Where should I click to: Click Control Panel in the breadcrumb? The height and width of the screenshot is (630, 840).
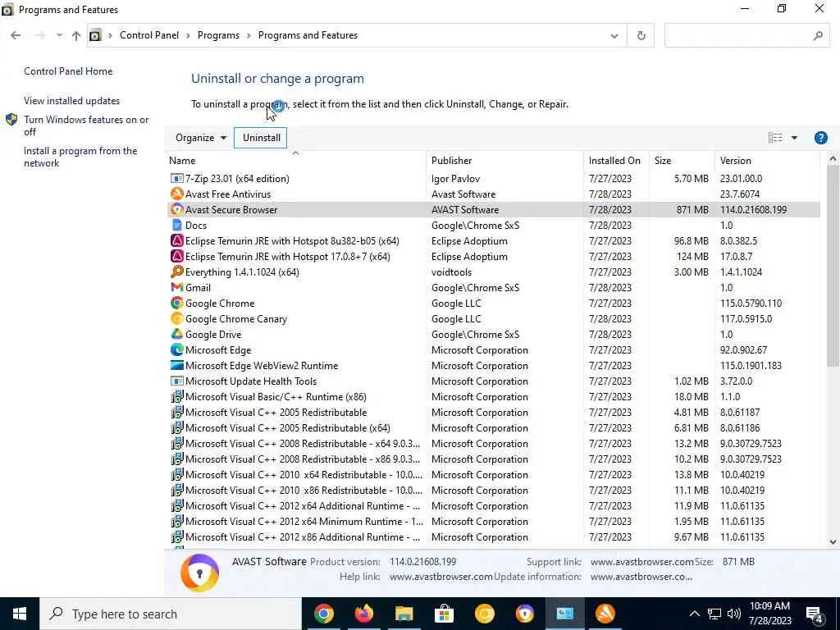[149, 35]
